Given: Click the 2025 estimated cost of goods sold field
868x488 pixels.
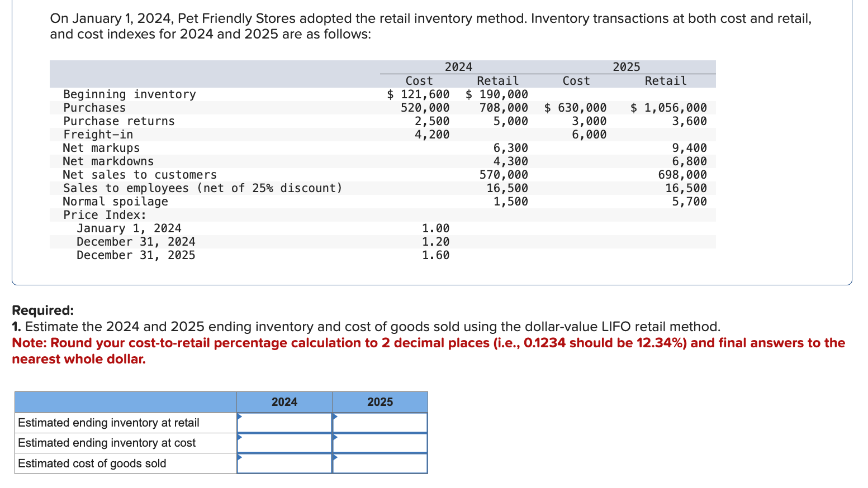Looking at the screenshot, I should click(380, 463).
